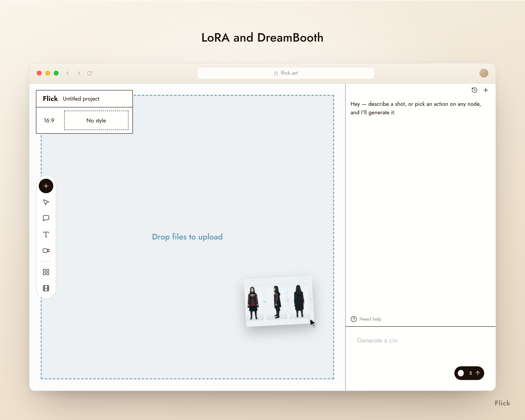Click the dragged character sheet thumbnail
The width and height of the screenshot is (525, 420).
(279, 301)
